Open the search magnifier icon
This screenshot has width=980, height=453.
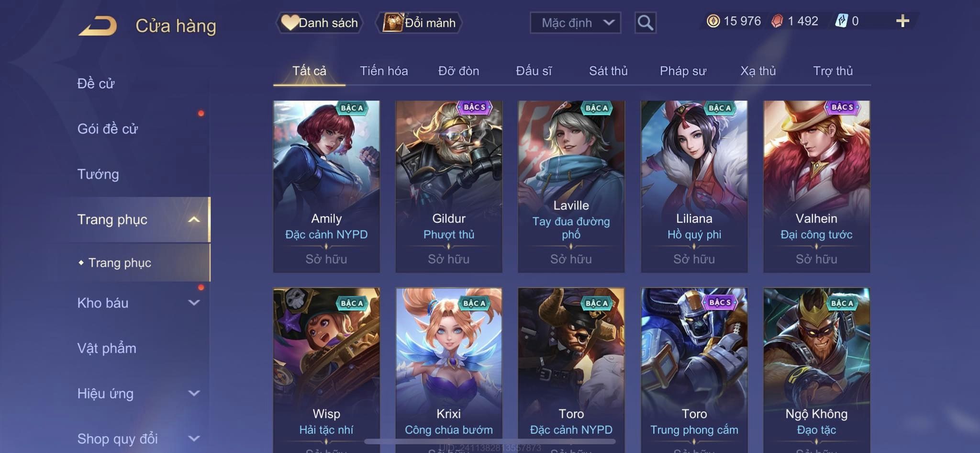coord(645,23)
